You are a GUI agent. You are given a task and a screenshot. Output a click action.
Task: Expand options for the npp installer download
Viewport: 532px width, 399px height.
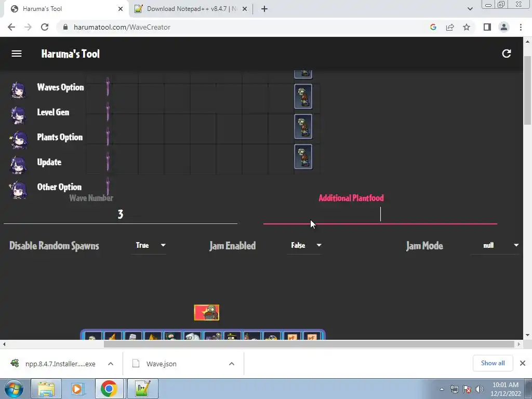pyautogui.click(x=111, y=364)
